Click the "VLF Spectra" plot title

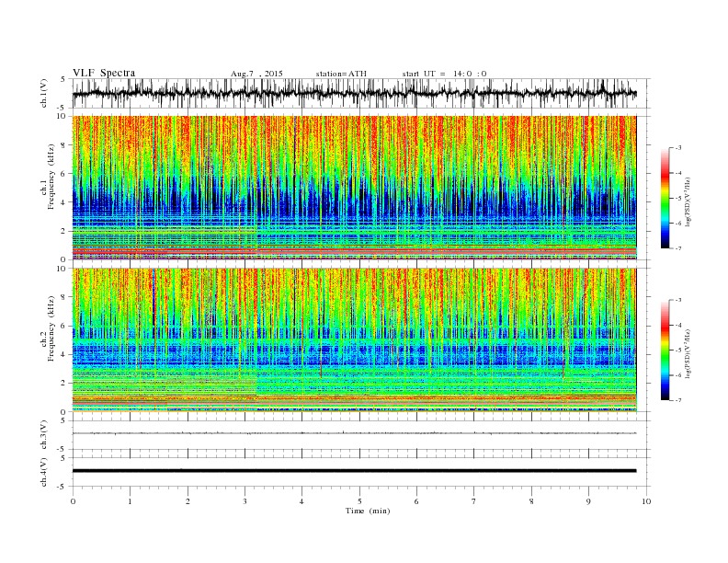point(104,73)
